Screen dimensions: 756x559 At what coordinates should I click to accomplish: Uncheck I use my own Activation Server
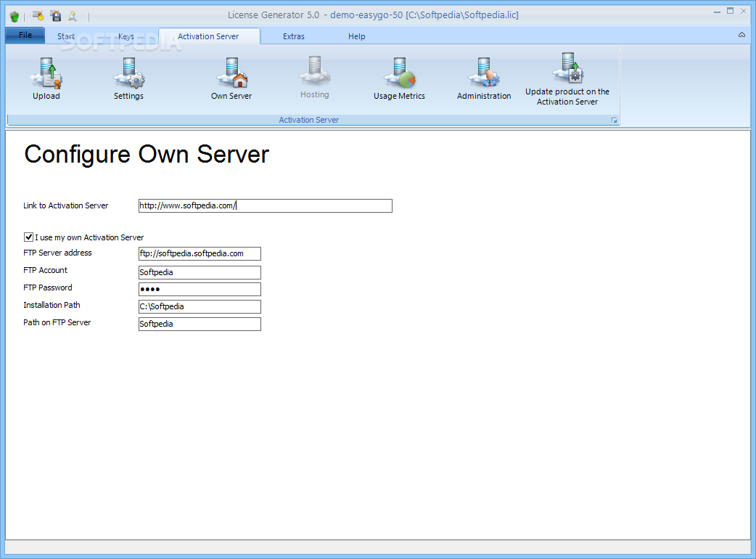click(28, 237)
